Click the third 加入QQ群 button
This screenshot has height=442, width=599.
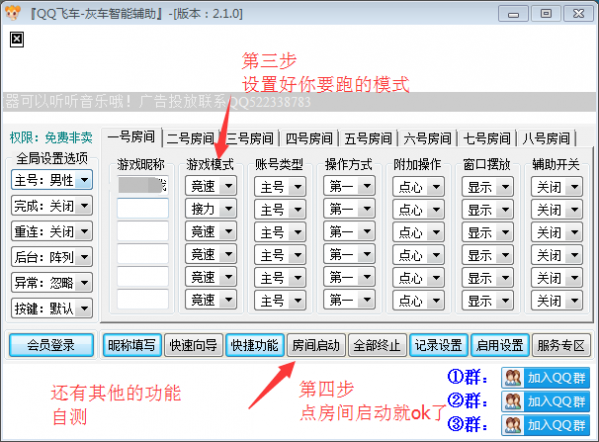pos(546,425)
